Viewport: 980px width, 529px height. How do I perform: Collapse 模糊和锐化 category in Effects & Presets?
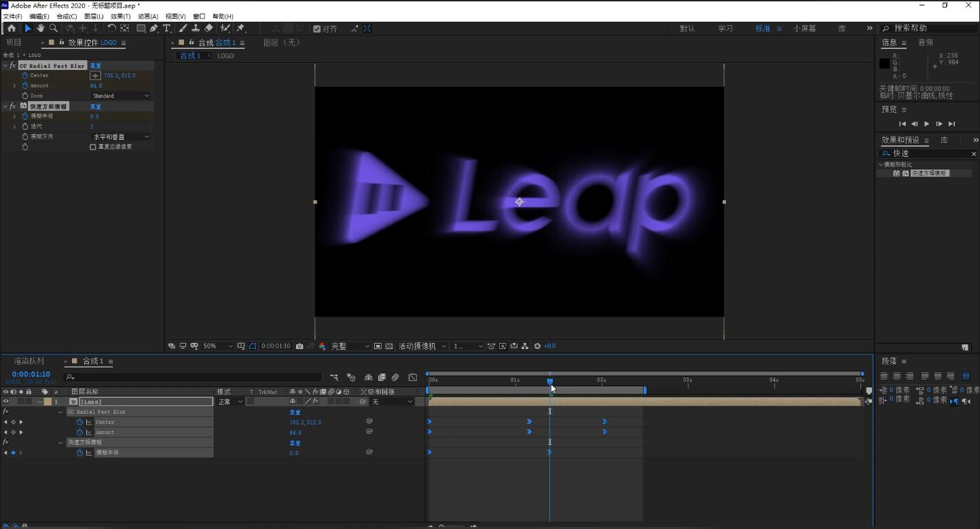[x=881, y=164]
